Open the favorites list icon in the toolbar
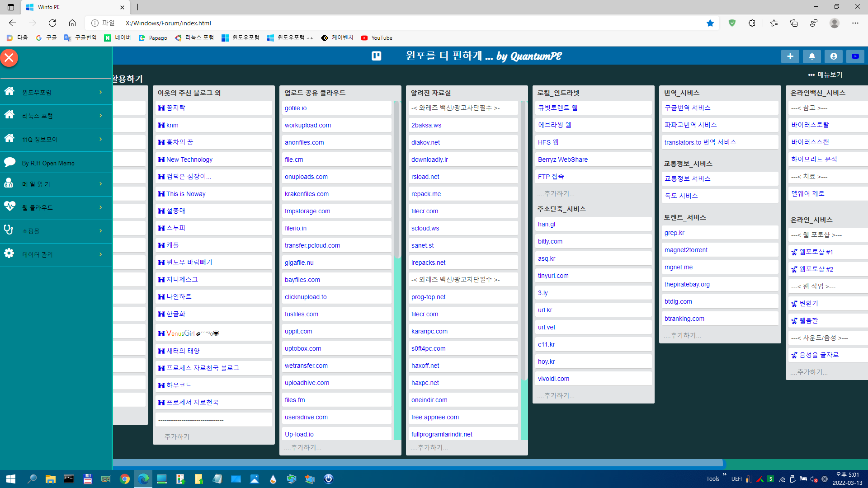Screen dimensions: 868x488 774,23
